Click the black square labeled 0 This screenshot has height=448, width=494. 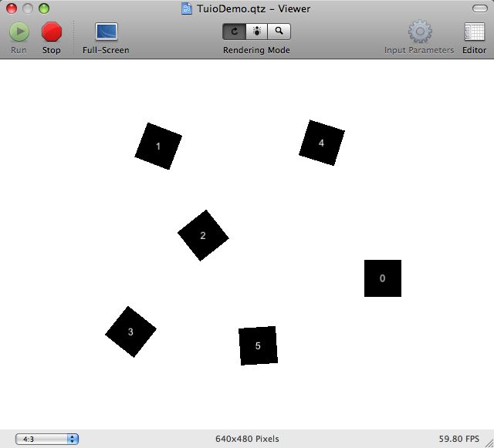(x=383, y=278)
